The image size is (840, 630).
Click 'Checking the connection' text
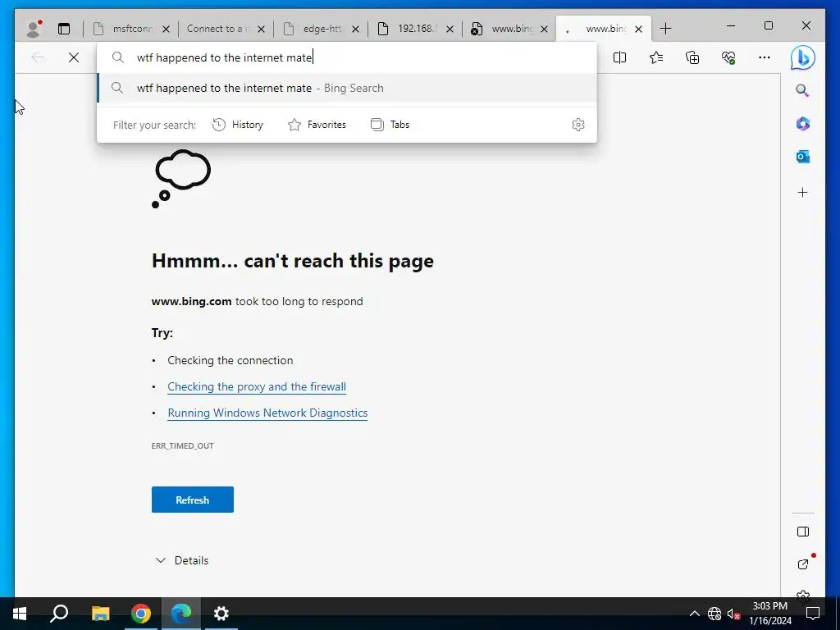click(x=230, y=361)
